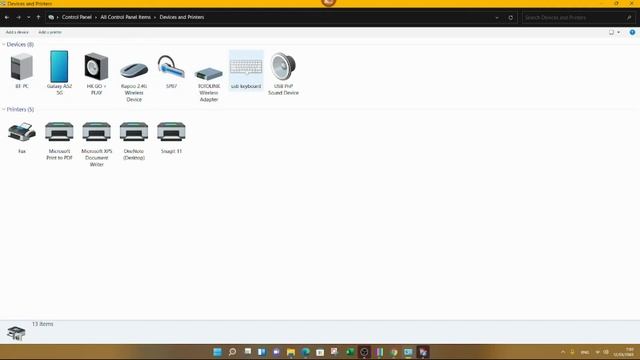
Task: Go forward using the Forward arrow
Action: tap(18, 18)
